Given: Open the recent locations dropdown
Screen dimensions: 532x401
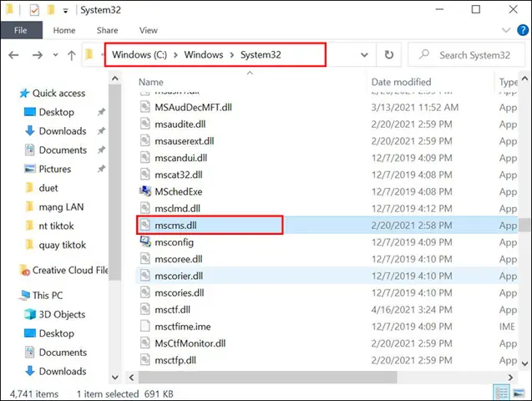Looking at the screenshot, I should pos(56,54).
